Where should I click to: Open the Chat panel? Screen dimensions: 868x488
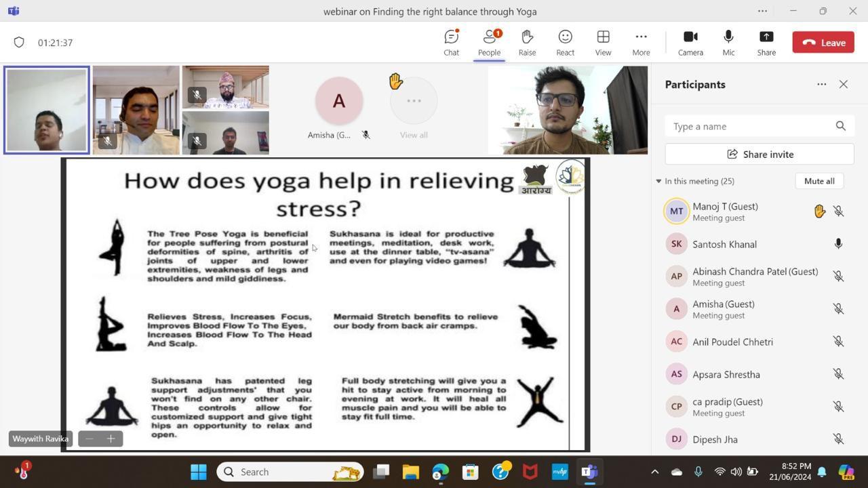coord(451,43)
